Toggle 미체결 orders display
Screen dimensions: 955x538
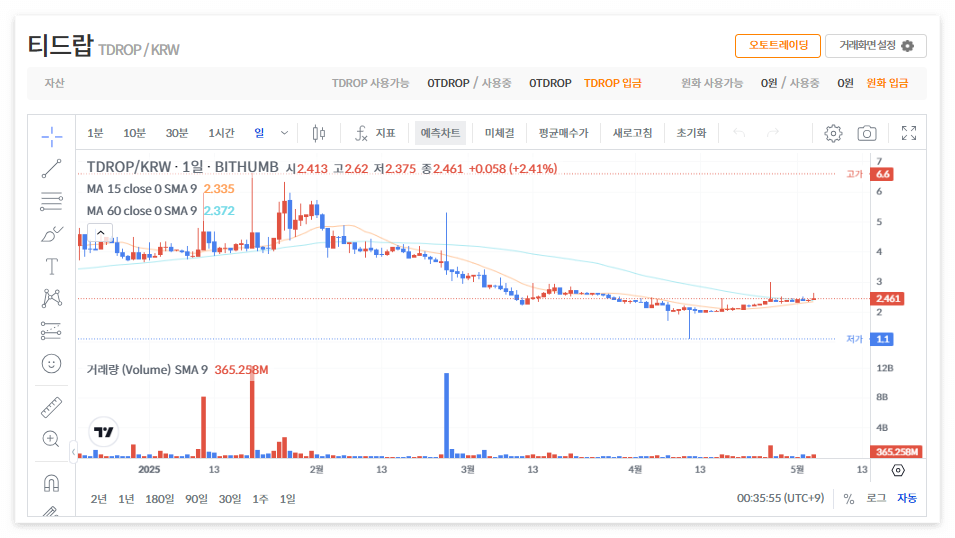(499, 133)
